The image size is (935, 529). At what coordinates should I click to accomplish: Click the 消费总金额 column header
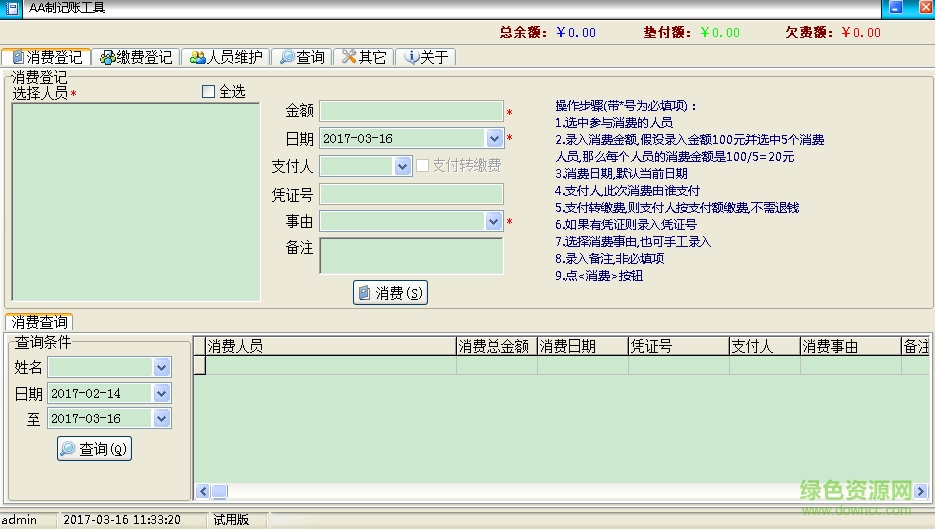pyautogui.click(x=497, y=347)
